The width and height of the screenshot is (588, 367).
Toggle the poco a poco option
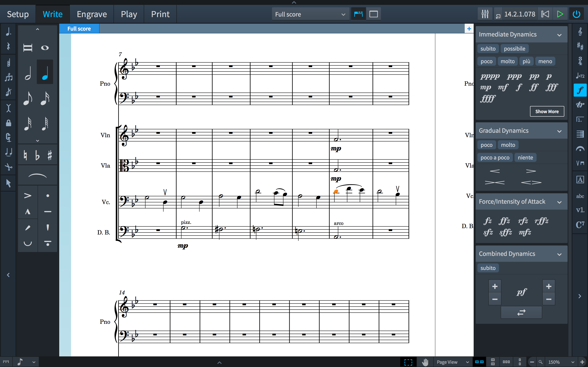pos(495,158)
